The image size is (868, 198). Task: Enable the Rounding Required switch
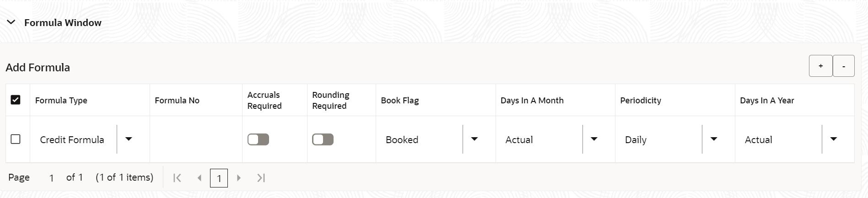(323, 139)
